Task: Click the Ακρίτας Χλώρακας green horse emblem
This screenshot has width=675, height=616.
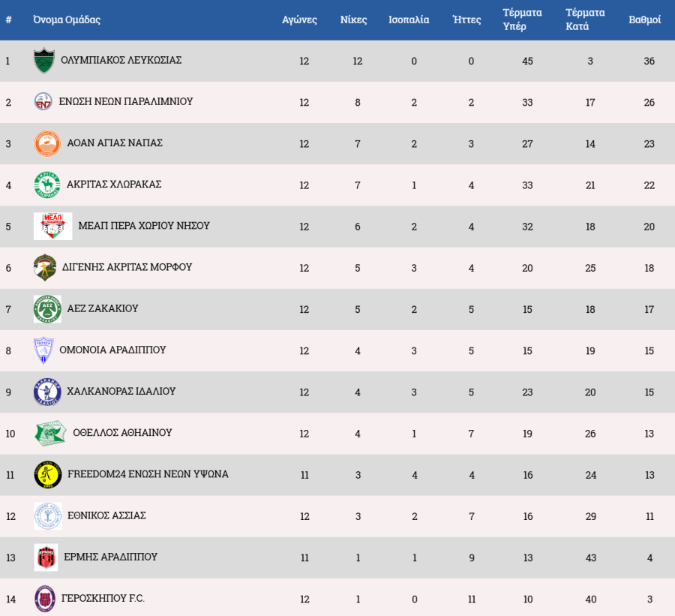Action: [x=47, y=185]
